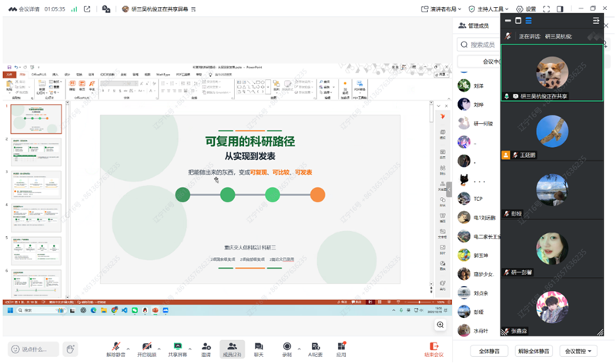Click the 解除静音 microphone icon
Image resolution: width=616 pixels, height=364 pixels.
(x=115, y=346)
